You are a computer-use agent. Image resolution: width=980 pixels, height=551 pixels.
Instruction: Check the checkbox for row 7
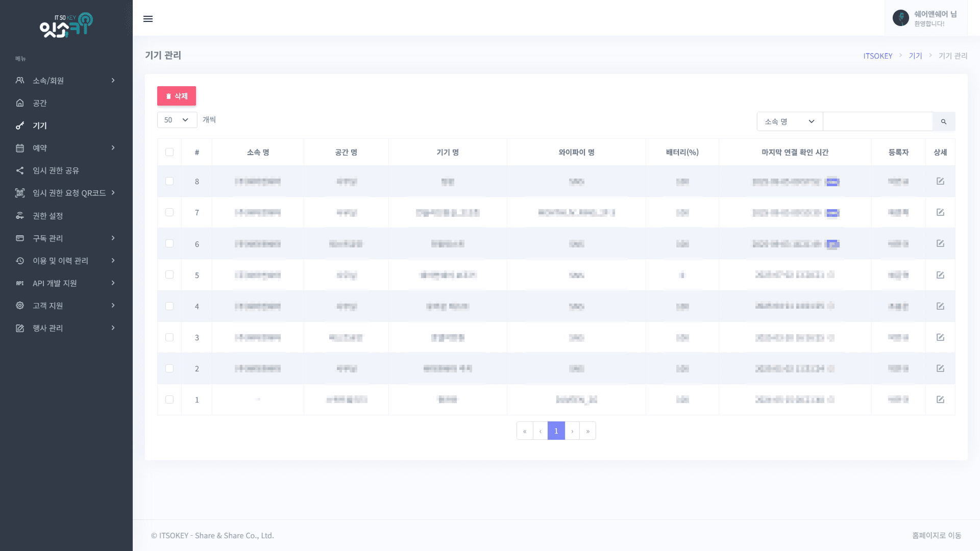click(169, 212)
